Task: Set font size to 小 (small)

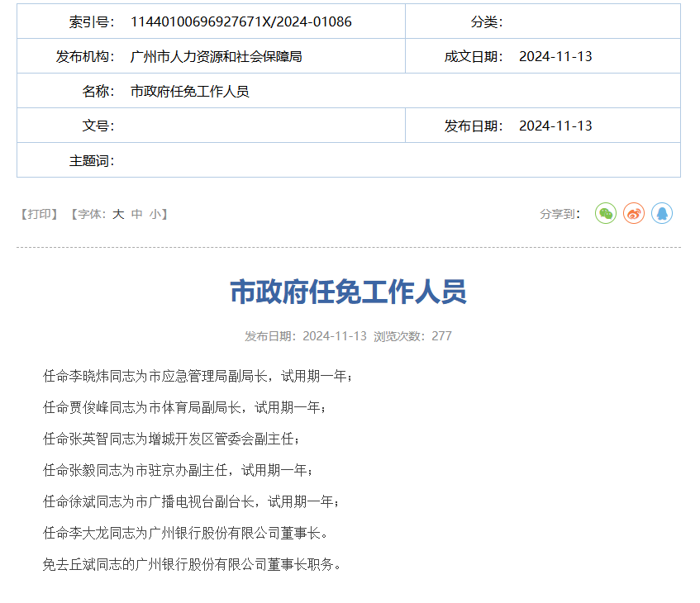Action: 155,214
